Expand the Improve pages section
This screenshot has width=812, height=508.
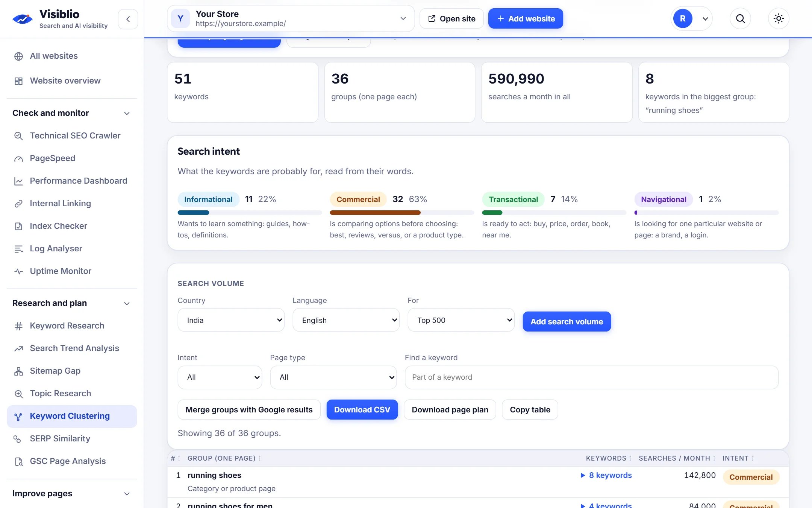(72, 493)
